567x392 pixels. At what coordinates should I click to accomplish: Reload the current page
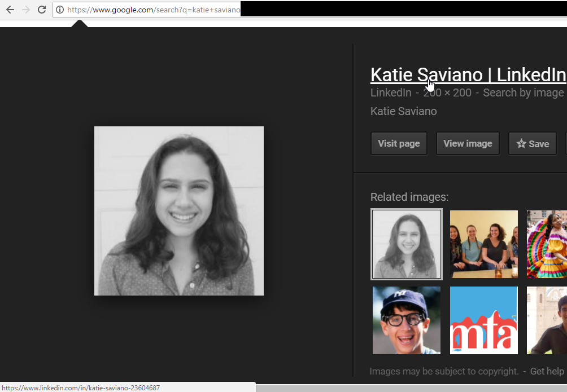coord(41,9)
